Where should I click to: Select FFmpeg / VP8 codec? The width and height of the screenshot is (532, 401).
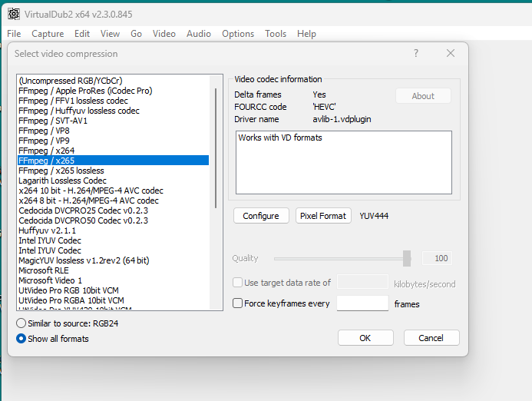tap(113, 131)
